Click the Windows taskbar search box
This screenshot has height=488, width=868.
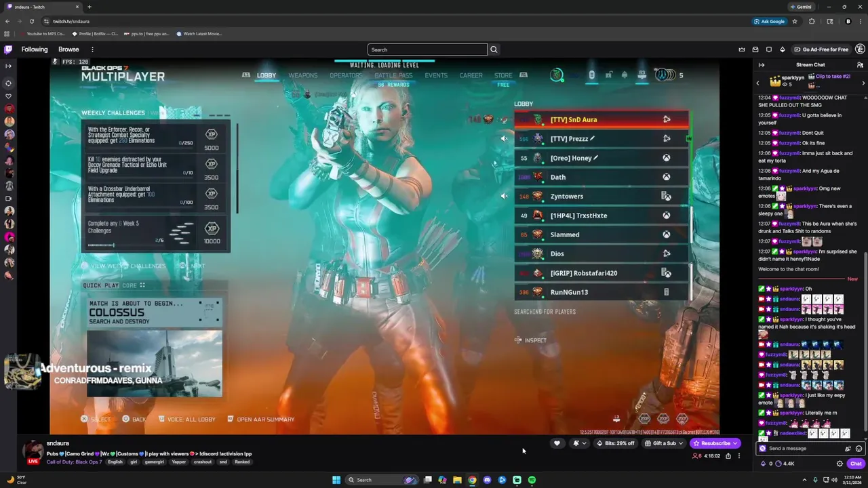[383, 480]
